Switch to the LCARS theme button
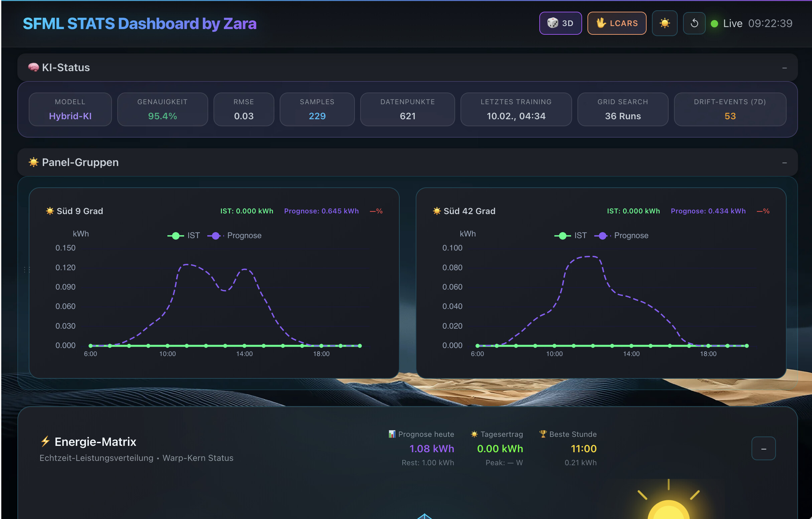This screenshot has width=812, height=519. [617, 23]
